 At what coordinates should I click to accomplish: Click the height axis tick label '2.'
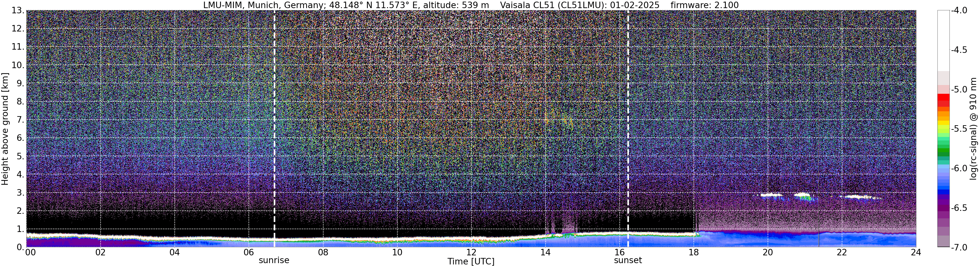[x=20, y=211]
